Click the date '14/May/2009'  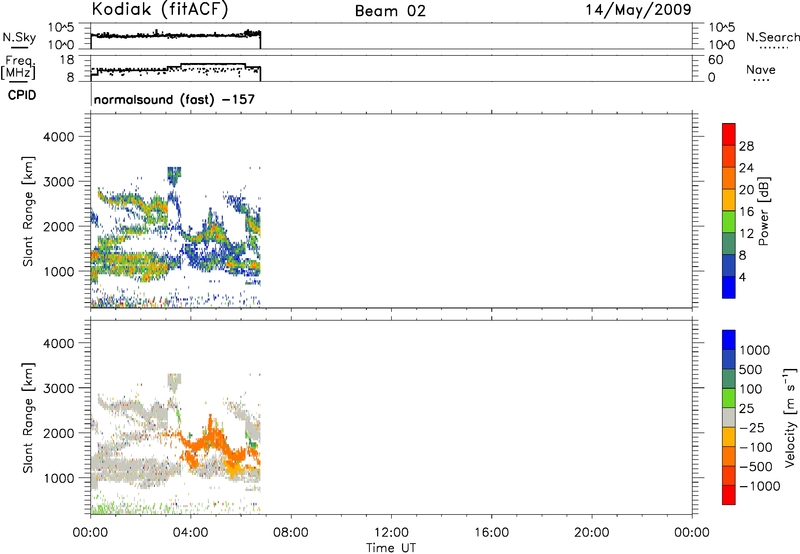[638, 10]
